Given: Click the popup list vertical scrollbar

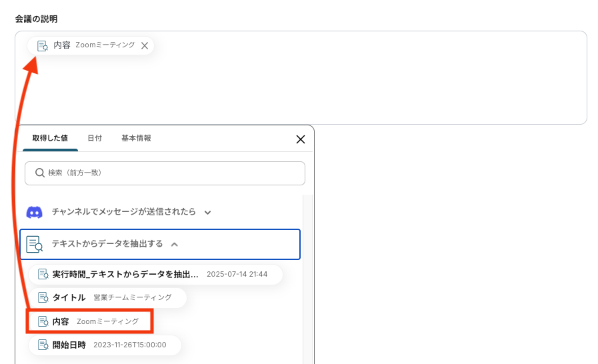Looking at the screenshot, I should click(x=307, y=279).
